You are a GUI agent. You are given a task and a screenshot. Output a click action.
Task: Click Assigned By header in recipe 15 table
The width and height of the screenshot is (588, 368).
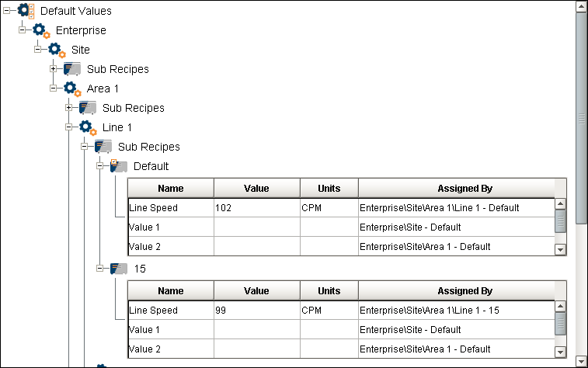pos(464,291)
